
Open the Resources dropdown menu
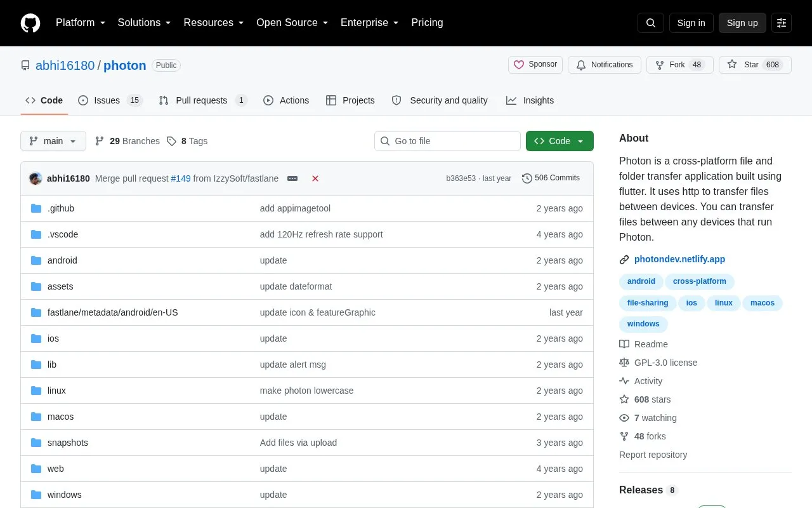point(214,23)
